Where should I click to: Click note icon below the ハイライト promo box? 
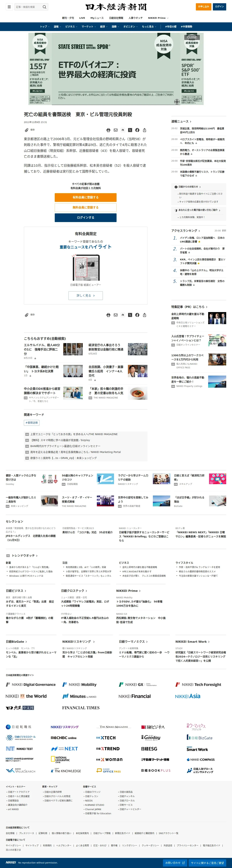point(123,315)
